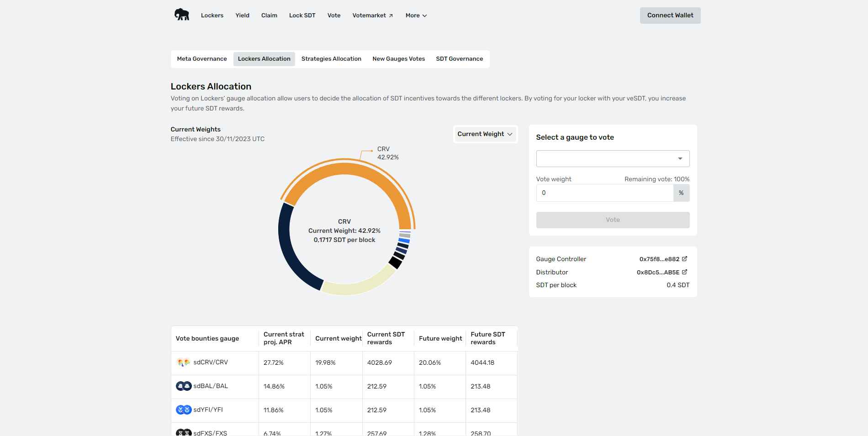The height and width of the screenshot is (436, 868).
Task: Switch to Strategies Allocation tab
Action: pos(331,59)
